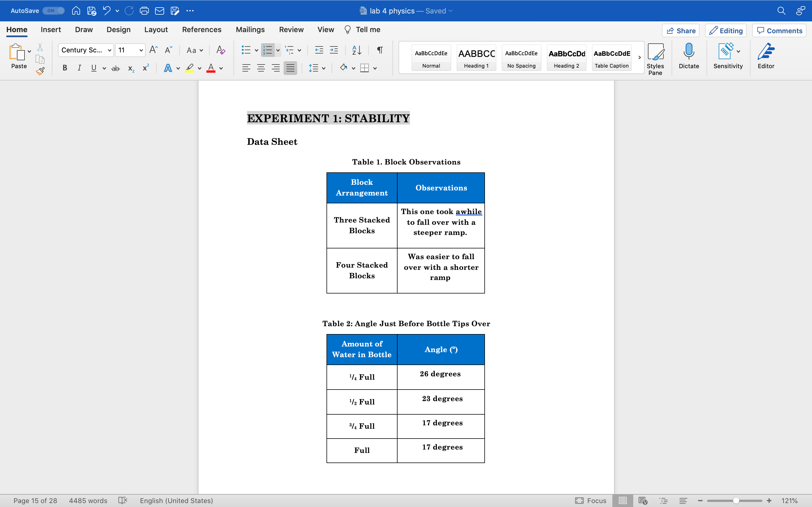The height and width of the screenshot is (507, 812).
Task: Toggle the AutoSave switch off
Action: (x=53, y=10)
